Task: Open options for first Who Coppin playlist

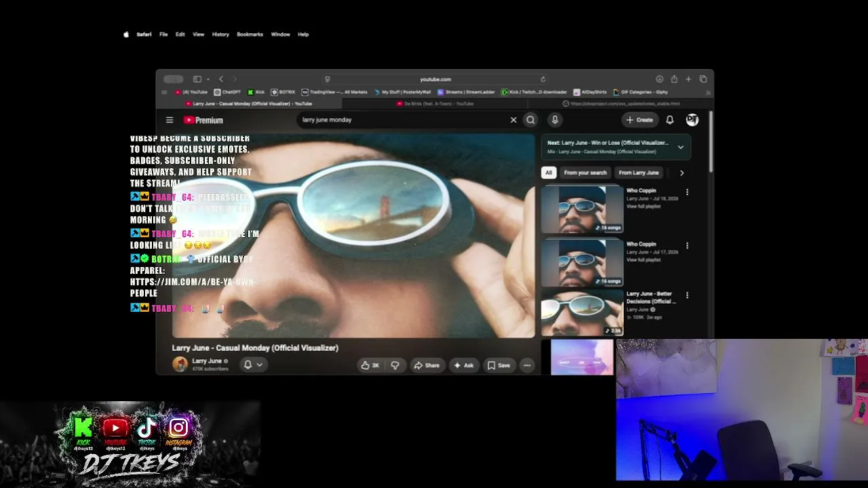Action: [687, 192]
